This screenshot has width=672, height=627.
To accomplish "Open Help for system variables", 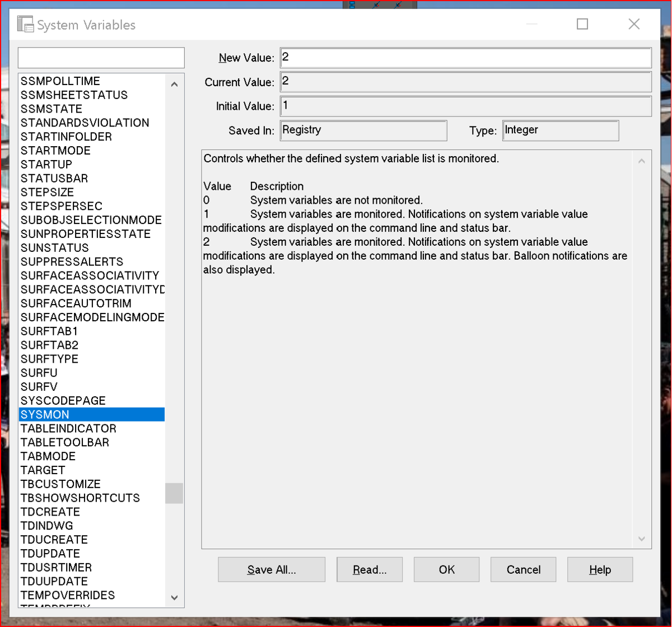I will point(600,570).
